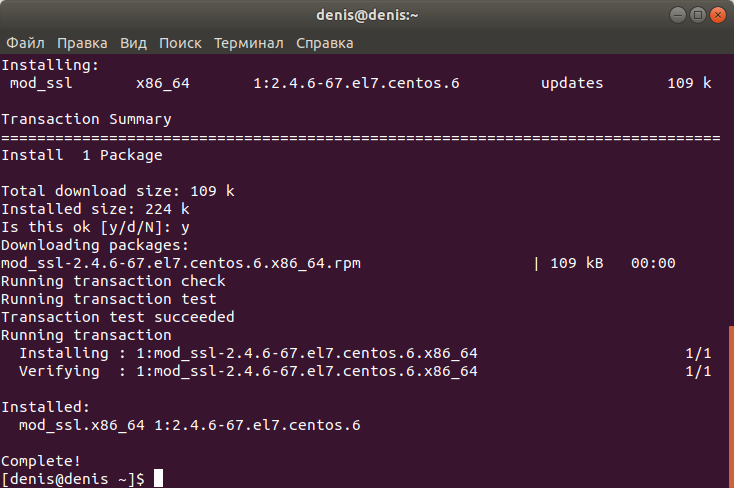Place cursor at the [denis@denis ~]$ prompt
This screenshot has width=734, height=488.
[x=73, y=479]
